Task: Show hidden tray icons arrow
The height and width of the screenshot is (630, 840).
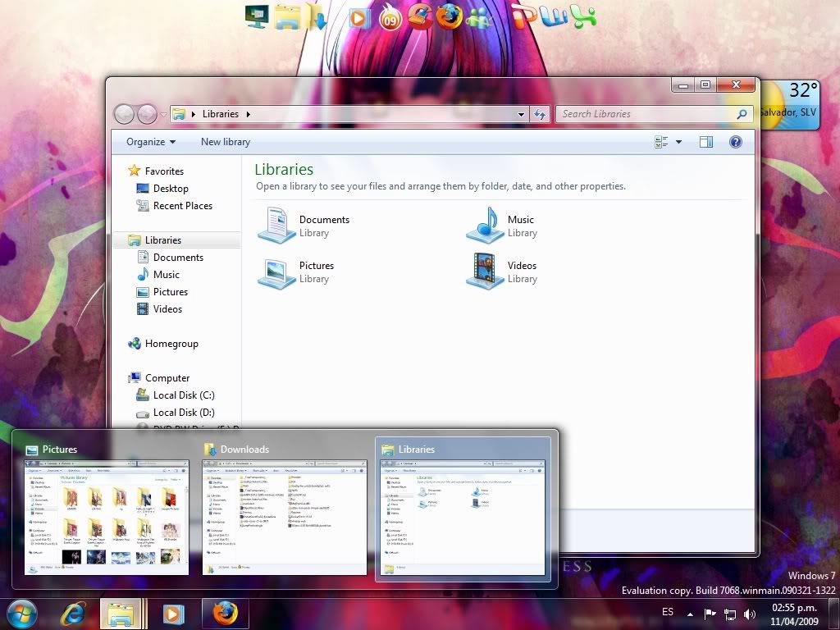Action: (x=691, y=614)
